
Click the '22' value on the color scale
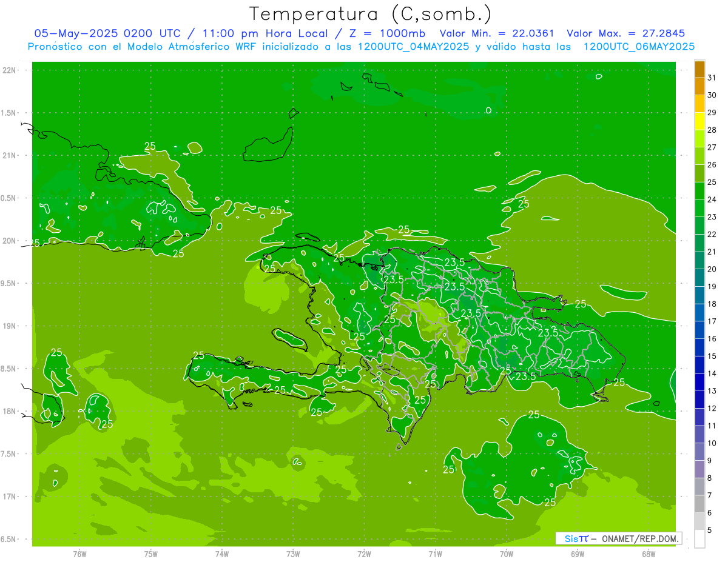(712, 235)
